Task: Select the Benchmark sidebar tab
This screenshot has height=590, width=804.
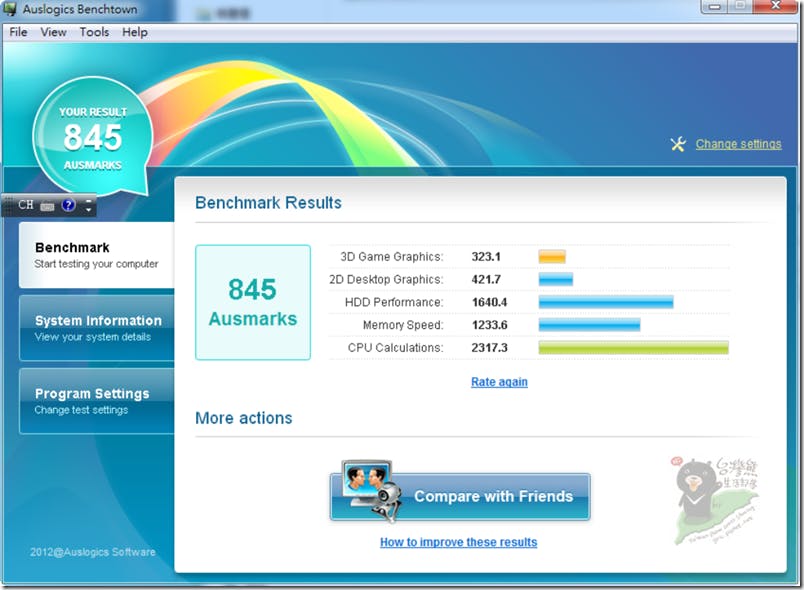Action: [97, 255]
